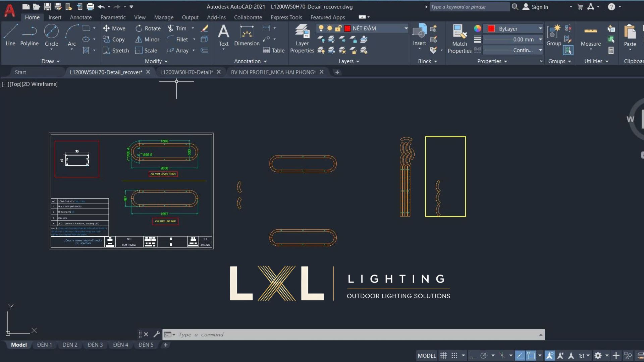Viewport: 644px width, 362px height.
Task: Open command line customize wrench
Action: point(157,334)
